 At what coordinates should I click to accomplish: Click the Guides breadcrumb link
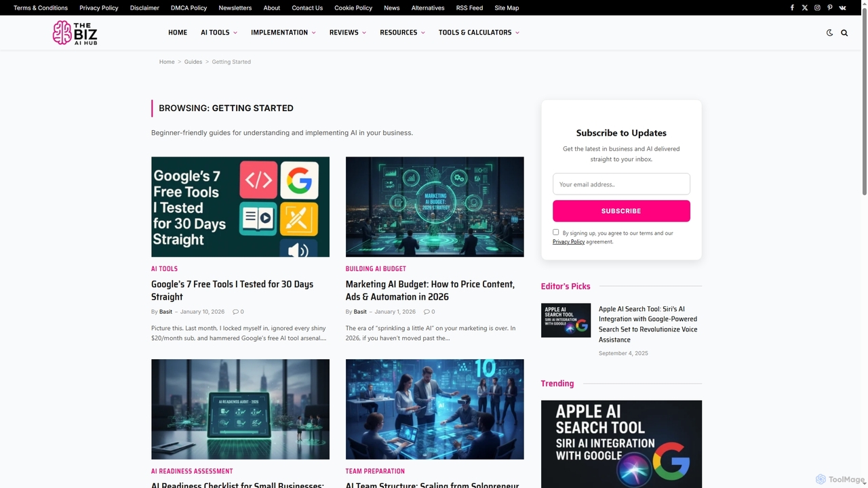[193, 62]
